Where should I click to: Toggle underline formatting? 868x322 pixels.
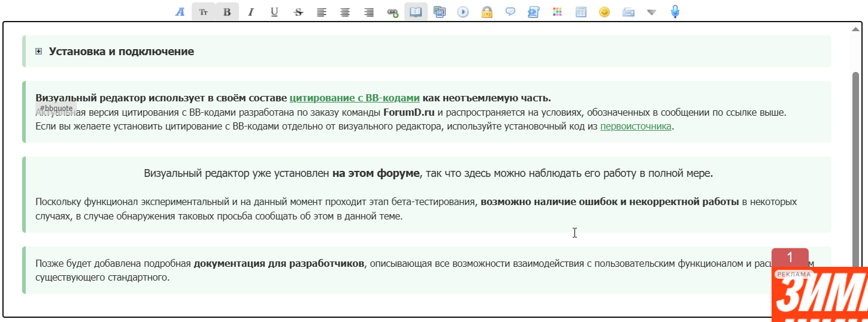point(274,12)
